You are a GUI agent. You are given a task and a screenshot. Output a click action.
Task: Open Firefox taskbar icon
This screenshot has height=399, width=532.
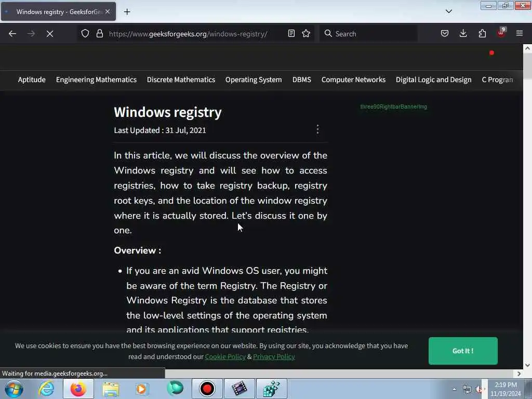[78, 389]
